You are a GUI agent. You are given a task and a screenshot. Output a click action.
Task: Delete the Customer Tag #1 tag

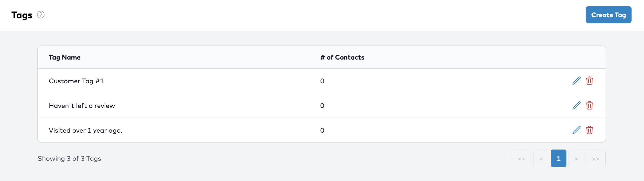pos(589,81)
